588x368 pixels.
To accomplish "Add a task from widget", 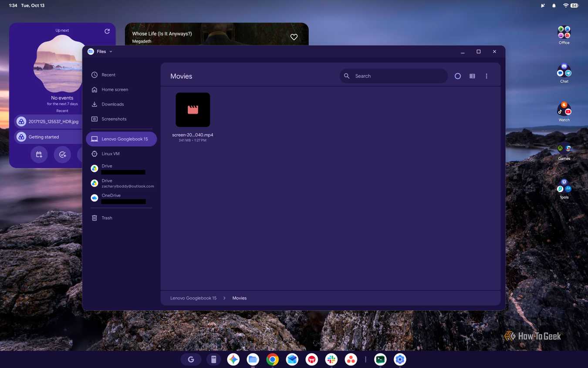I will [x=62, y=155].
